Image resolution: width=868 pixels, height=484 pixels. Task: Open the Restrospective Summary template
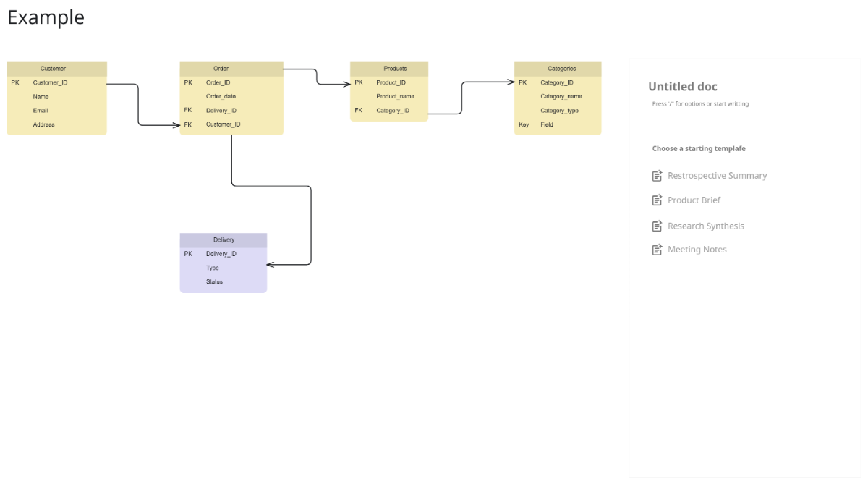[717, 175]
